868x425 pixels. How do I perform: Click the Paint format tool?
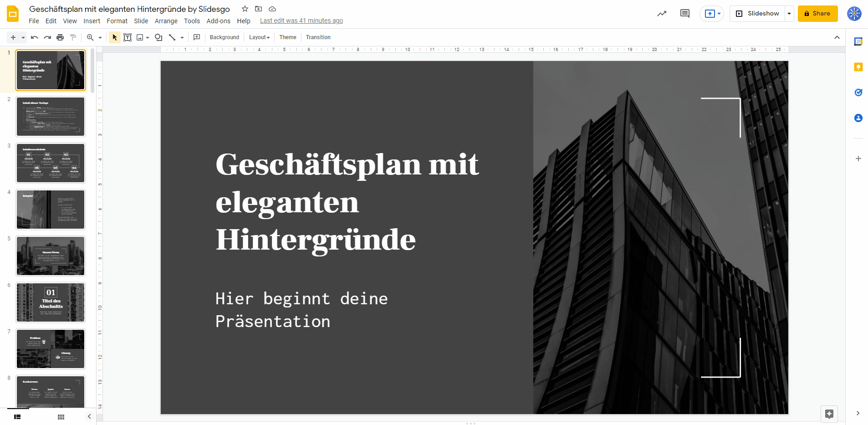[73, 37]
